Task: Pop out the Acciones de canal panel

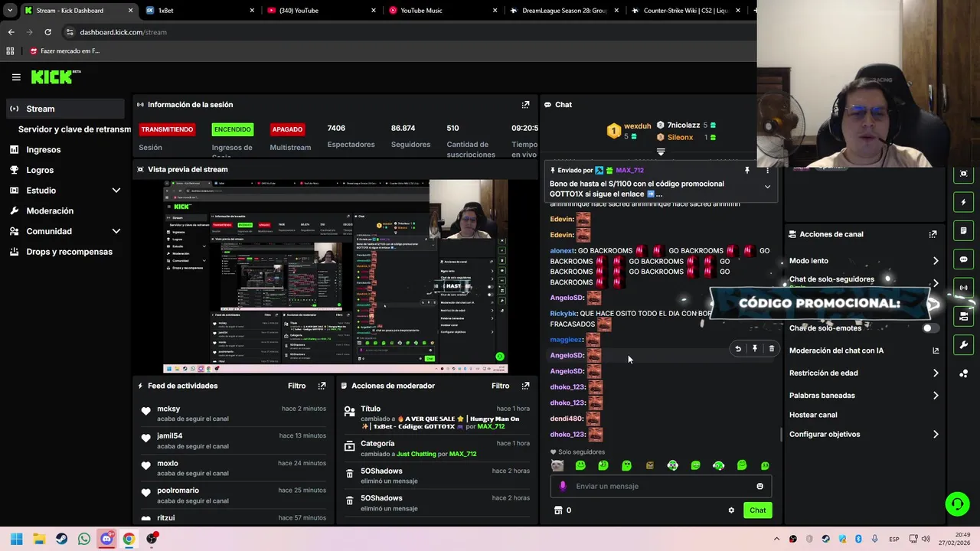Action: click(933, 234)
